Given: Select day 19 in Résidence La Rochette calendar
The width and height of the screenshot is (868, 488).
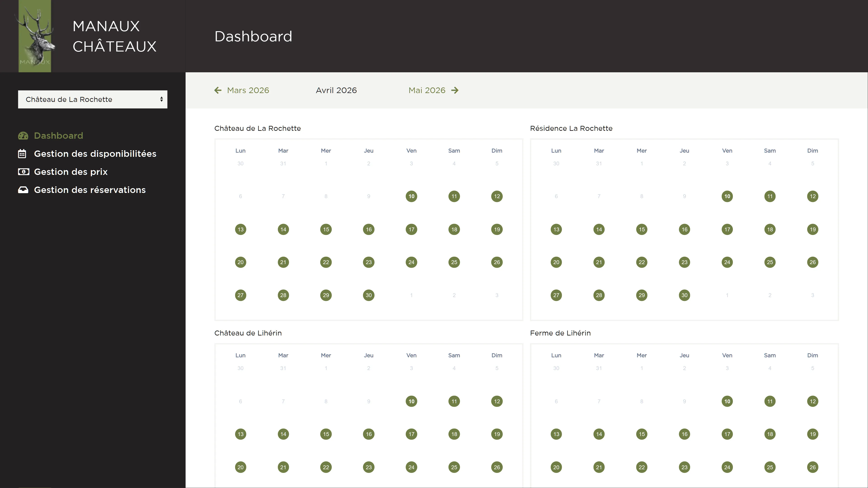Looking at the screenshot, I should [812, 230].
